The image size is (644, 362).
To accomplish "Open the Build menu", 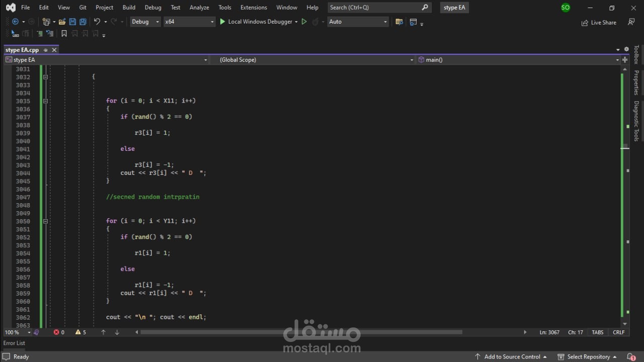I will click(129, 8).
